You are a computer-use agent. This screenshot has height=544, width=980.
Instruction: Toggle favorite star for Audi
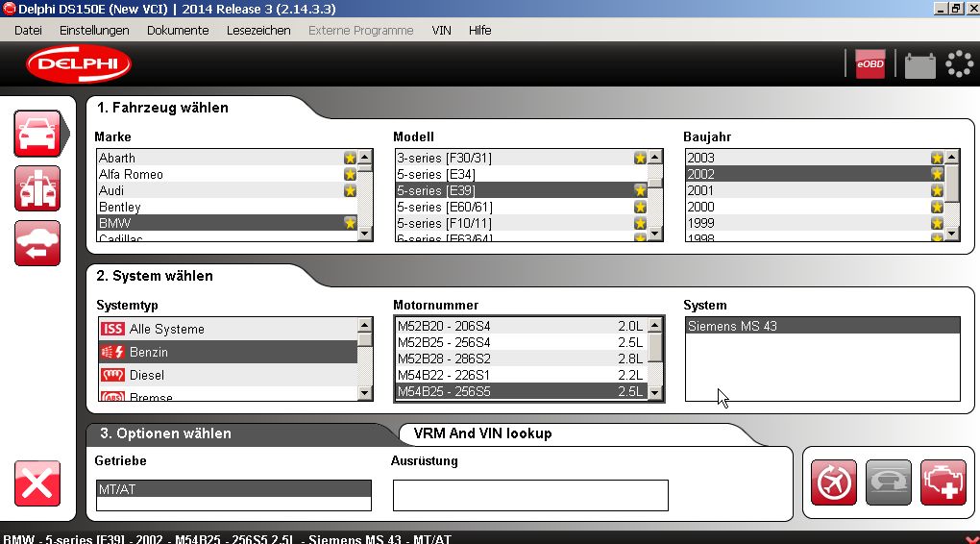click(350, 190)
